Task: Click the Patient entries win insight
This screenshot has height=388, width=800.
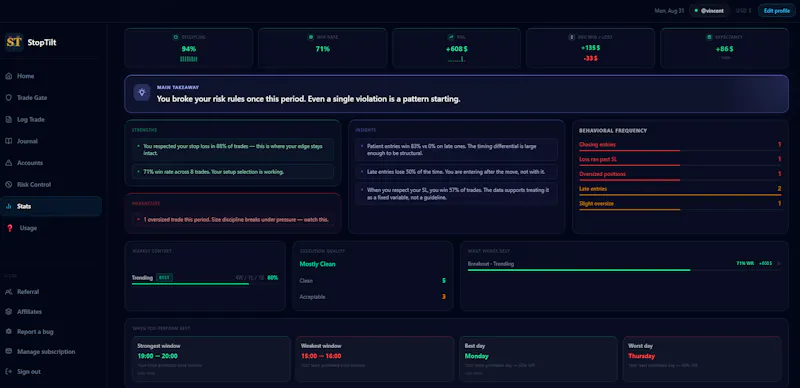Action: 457,150
